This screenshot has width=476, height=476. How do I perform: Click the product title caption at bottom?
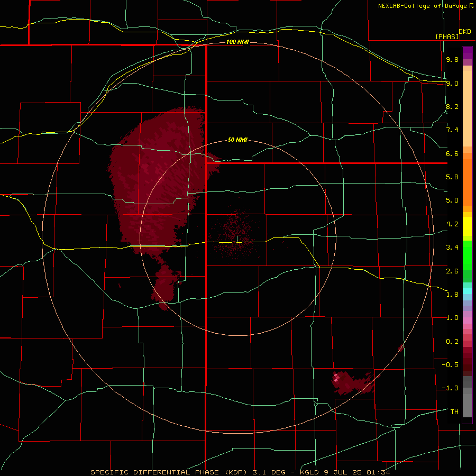point(240,472)
